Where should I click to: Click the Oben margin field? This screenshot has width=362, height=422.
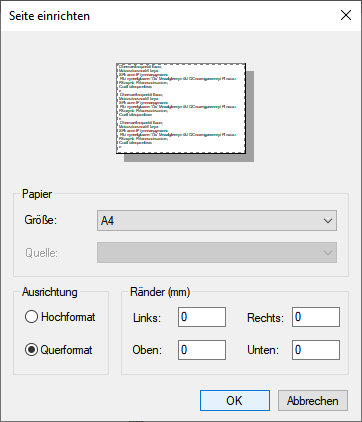tap(202, 350)
